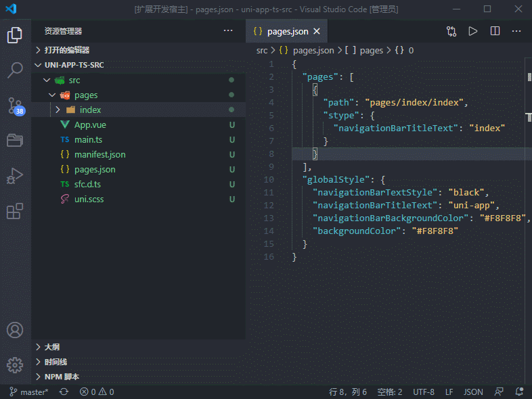Click the "pages/index/index" path value

point(414,102)
